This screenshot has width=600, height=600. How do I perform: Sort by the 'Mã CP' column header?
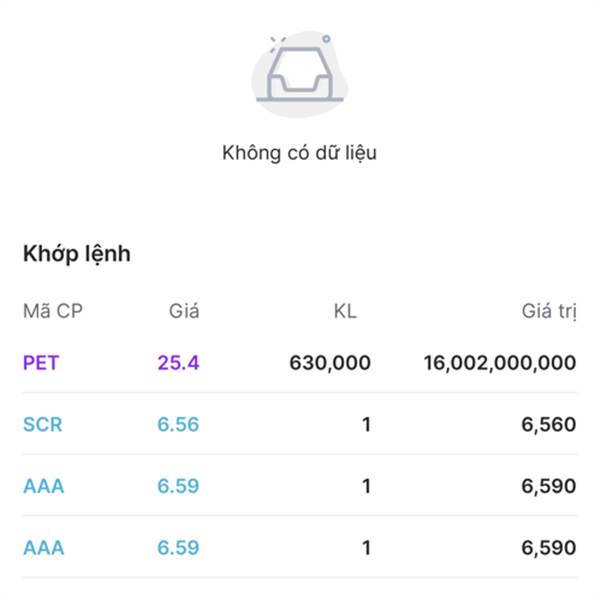(x=53, y=311)
